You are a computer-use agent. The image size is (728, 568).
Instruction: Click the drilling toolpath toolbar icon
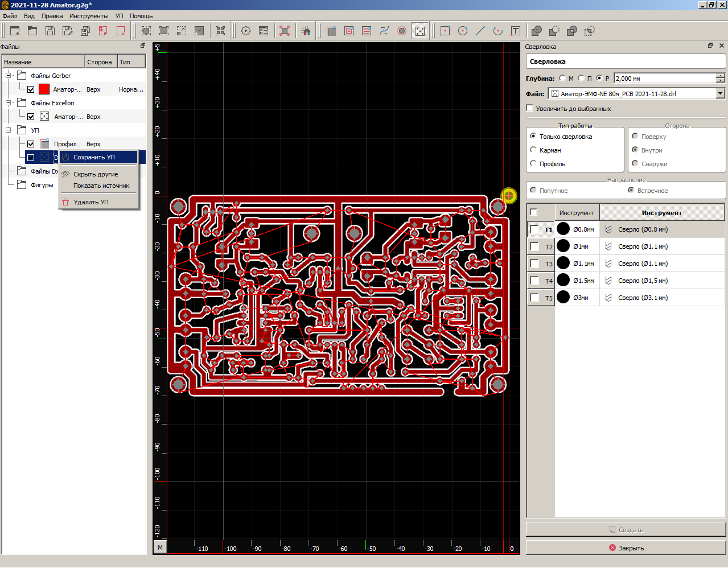click(x=419, y=31)
